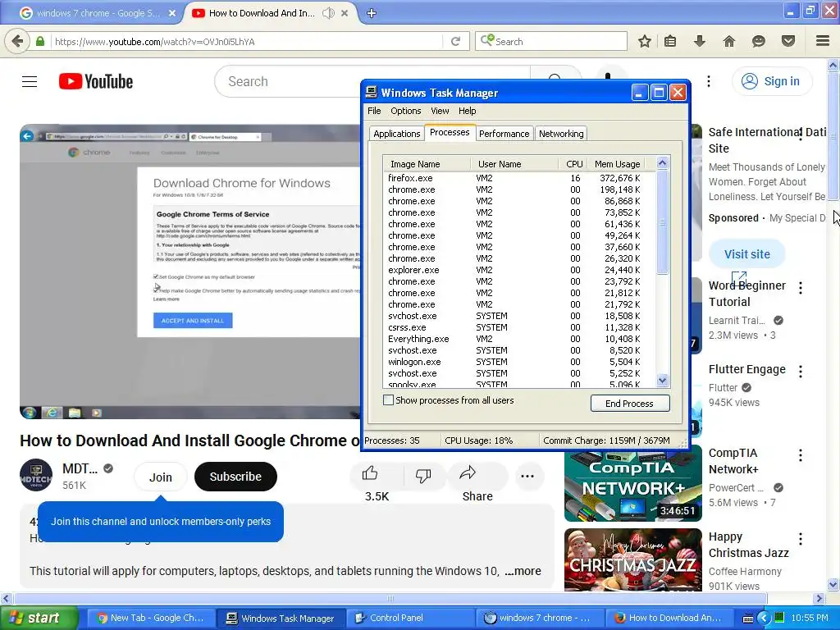Open options menu for Word Beginner Tutorial video

801,288
